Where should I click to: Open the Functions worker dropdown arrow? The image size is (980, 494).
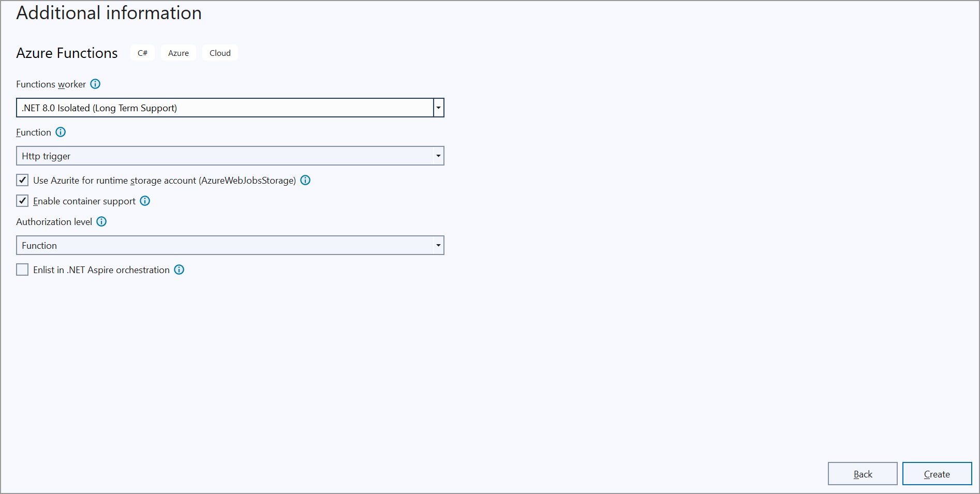(x=438, y=108)
